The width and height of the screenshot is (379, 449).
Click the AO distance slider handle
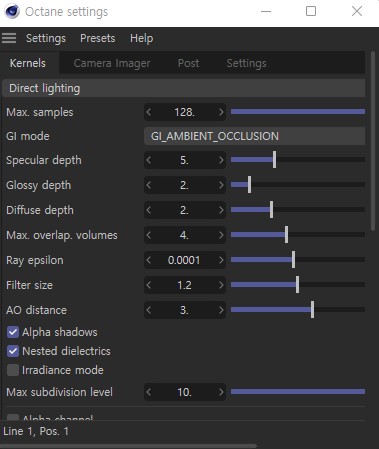tap(312, 310)
